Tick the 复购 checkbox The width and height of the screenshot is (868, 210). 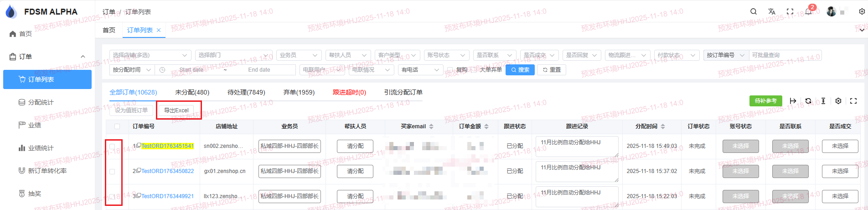[450, 70]
